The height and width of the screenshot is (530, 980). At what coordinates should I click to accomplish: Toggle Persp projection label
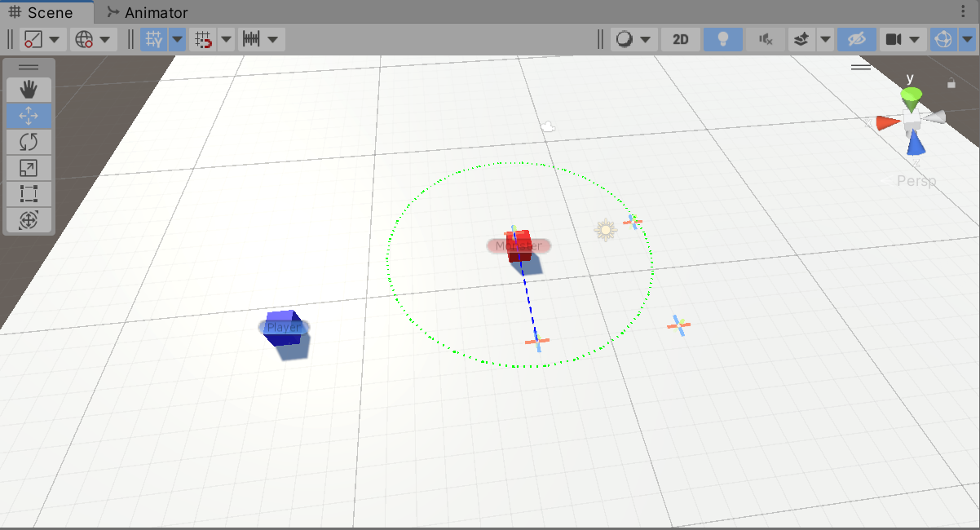[916, 181]
